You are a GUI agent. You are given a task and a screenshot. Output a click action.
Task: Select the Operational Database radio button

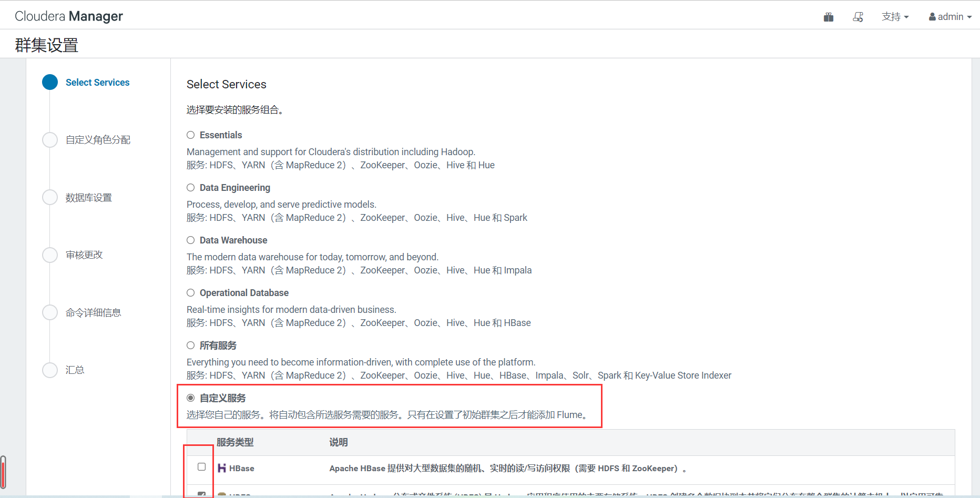tap(191, 293)
